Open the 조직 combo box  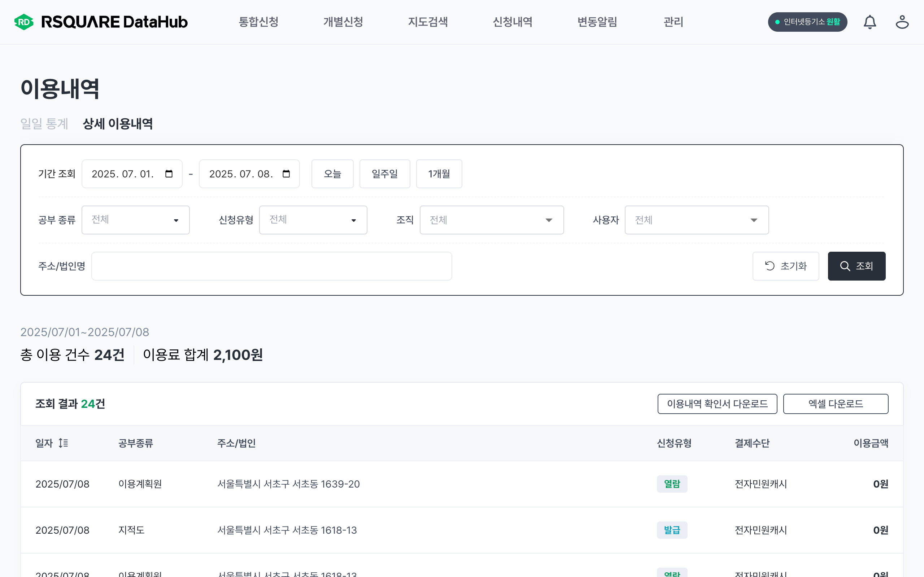click(491, 220)
